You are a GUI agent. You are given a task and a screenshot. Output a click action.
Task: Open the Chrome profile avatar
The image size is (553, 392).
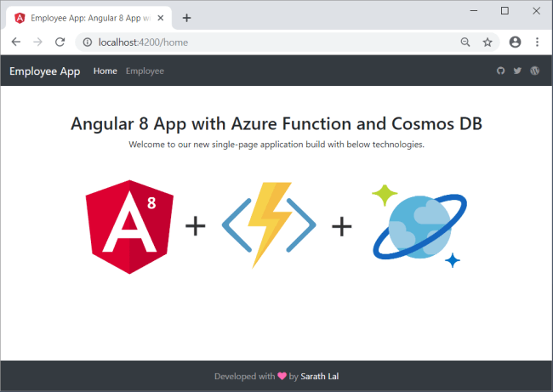tap(515, 42)
